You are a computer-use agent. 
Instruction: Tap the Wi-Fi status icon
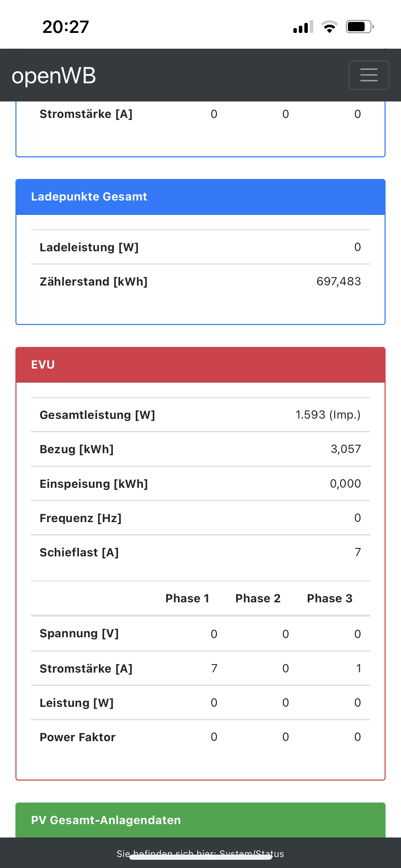tap(329, 27)
